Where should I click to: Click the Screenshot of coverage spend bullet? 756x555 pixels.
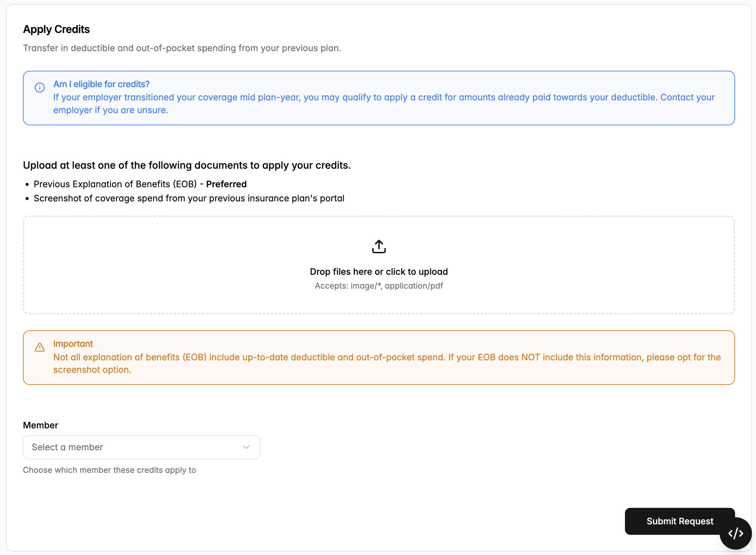[189, 198]
